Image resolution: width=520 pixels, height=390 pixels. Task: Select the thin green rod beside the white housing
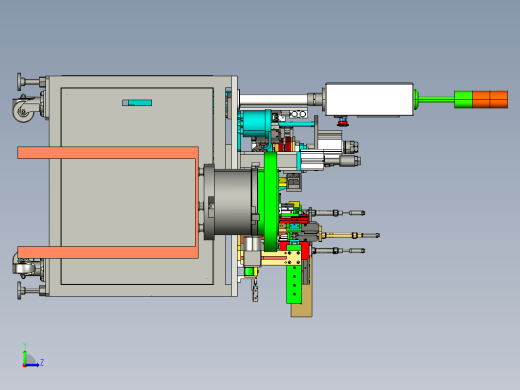(435, 99)
